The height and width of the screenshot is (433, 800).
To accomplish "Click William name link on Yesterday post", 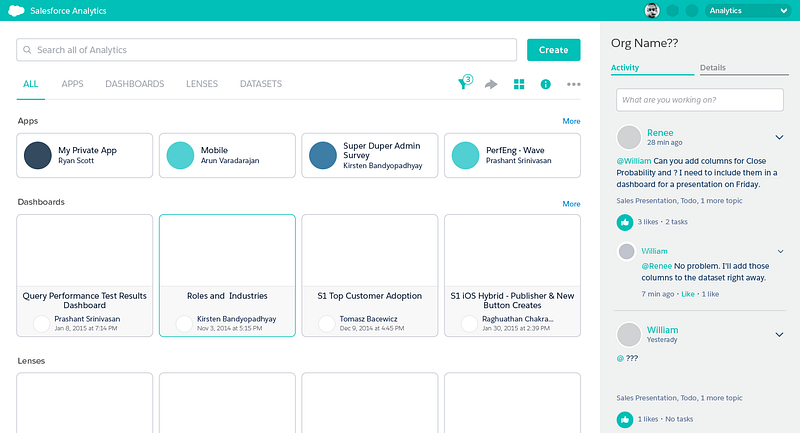I will [x=662, y=330].
